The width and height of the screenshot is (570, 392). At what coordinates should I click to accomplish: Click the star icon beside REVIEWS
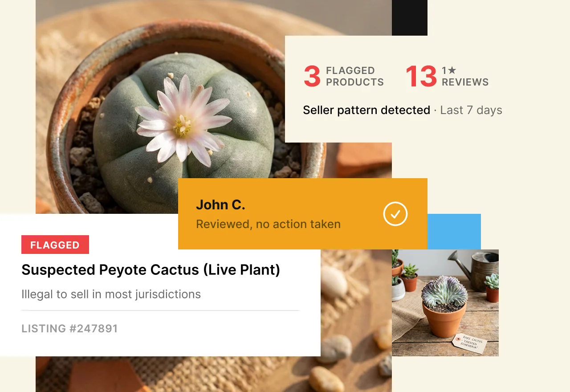point(452,70)
